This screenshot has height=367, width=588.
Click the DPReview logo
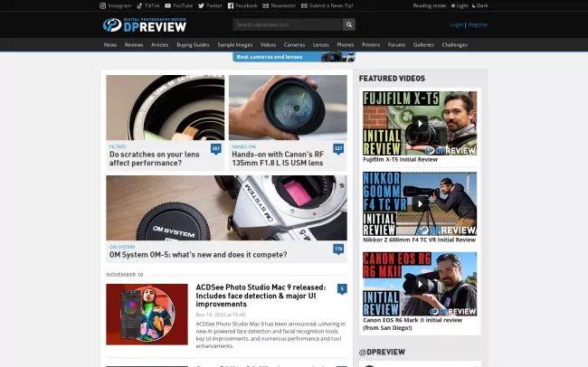(145, 24)
